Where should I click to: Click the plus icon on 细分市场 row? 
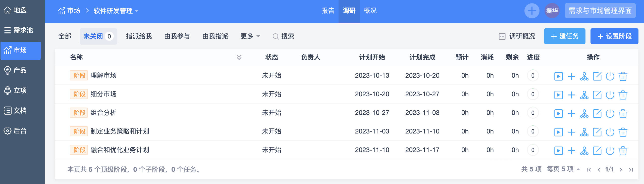[571, 95]
